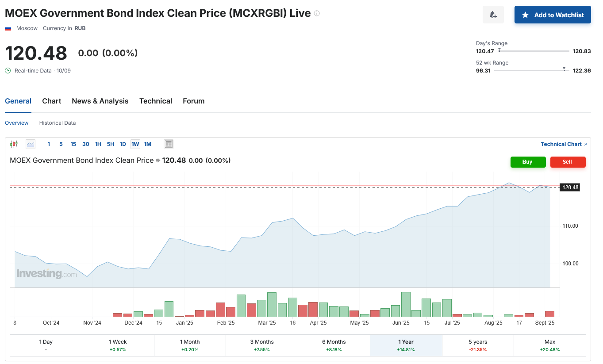Click the Mar '25 x-axis label
The image size is (603, 364).
267,323
